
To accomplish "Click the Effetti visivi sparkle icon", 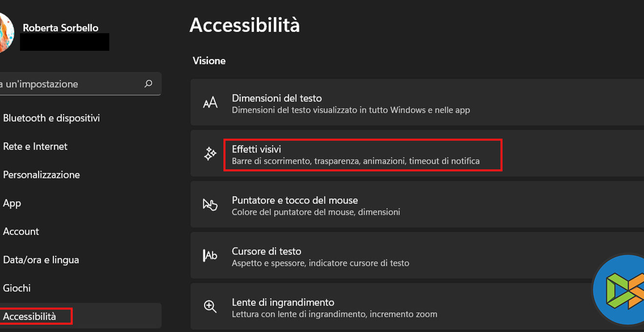I will 210,154.
